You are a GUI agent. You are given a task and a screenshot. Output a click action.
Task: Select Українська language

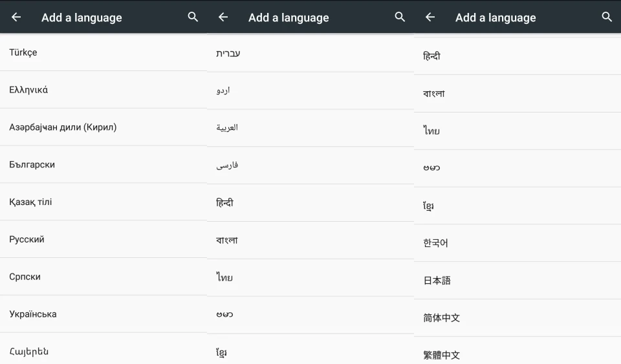tap(103, 314)
